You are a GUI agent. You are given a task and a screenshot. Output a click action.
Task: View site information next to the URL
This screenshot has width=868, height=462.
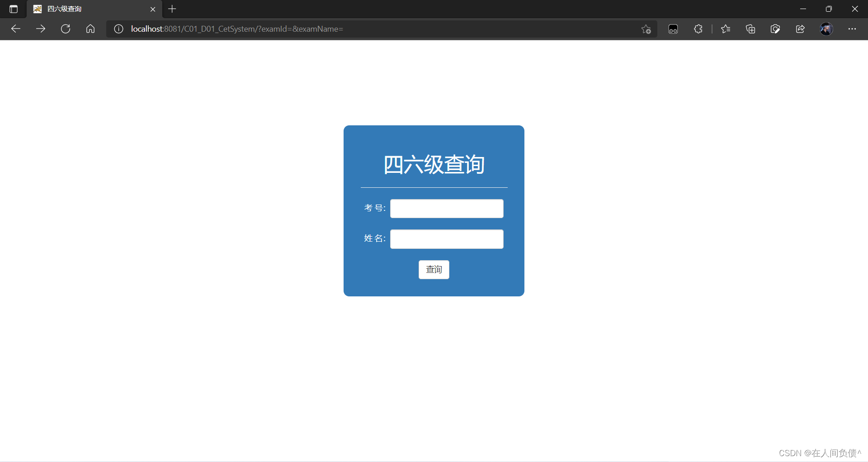pyautogui.click(x=118, y=29)
